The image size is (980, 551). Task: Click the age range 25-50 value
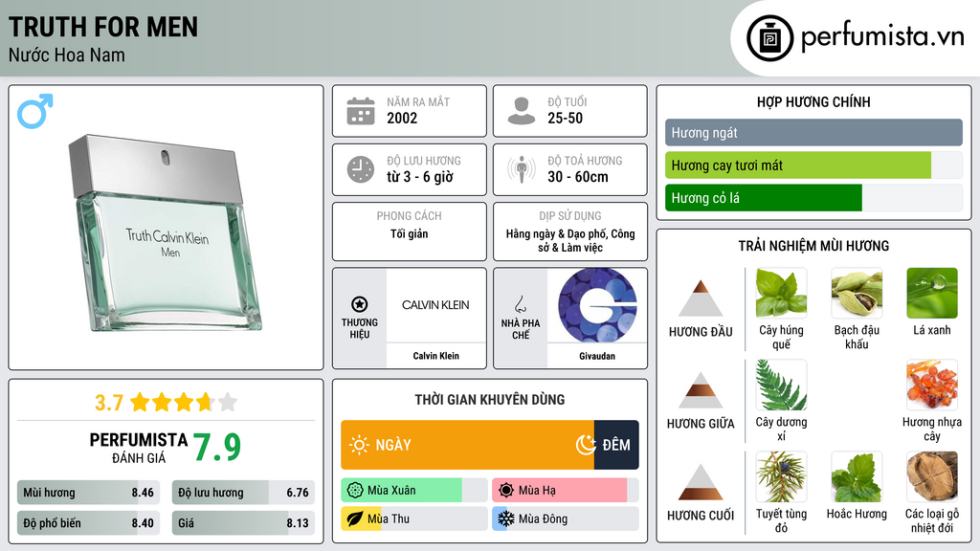[x=565, y=118]
